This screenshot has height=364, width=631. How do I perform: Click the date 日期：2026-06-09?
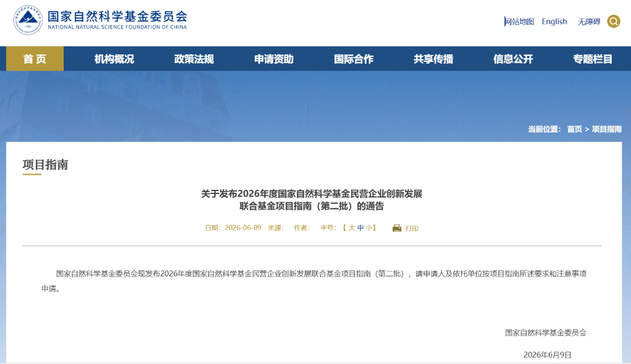coord(233,228)
